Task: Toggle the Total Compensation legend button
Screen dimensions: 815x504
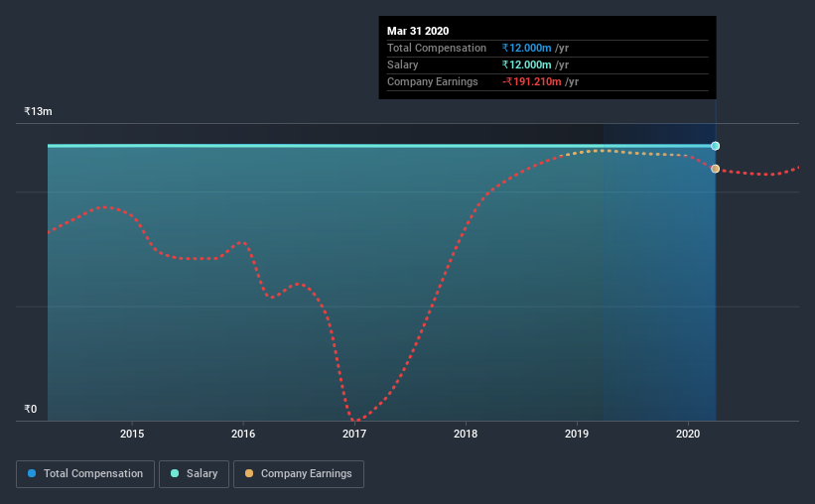Action: point(85,474)
